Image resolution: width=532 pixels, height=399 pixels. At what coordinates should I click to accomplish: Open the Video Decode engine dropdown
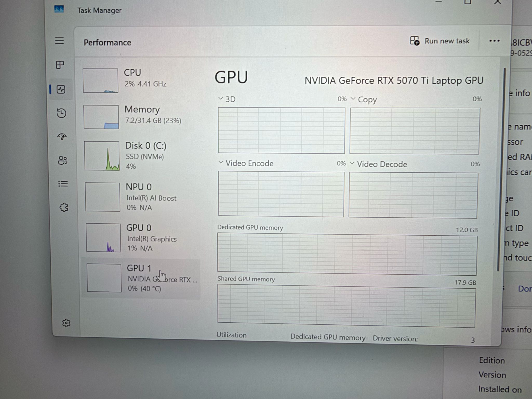pos(379,164)
